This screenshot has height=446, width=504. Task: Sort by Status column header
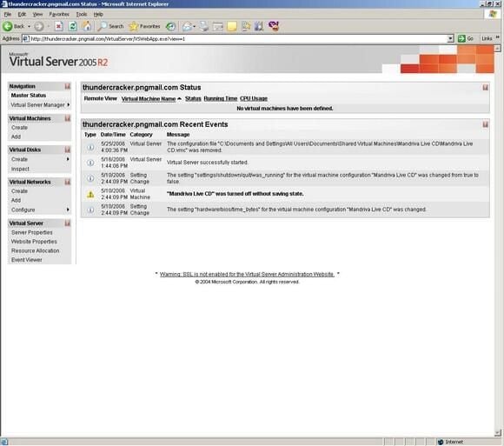pyautogui.click(x=193, y=99)
